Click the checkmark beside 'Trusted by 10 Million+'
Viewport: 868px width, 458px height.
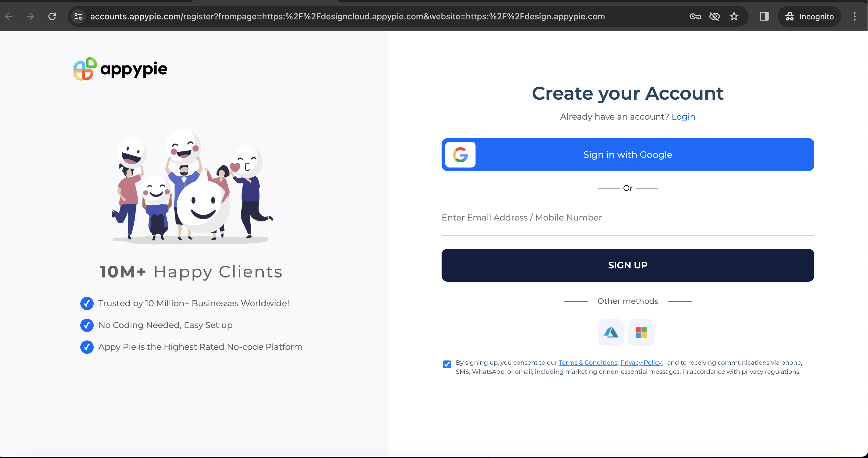coord(87,304)
